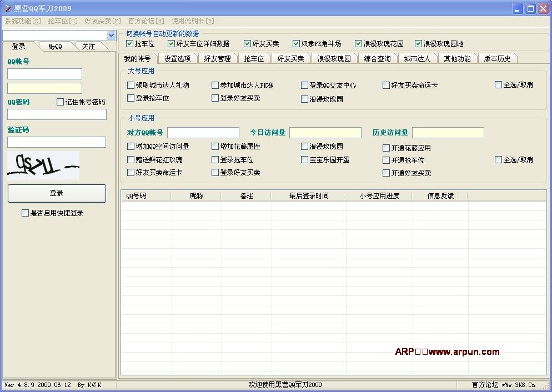Check 好友买卖命运卡 in 大号应用
Screen dimensions: 552x392
point(386,85)
